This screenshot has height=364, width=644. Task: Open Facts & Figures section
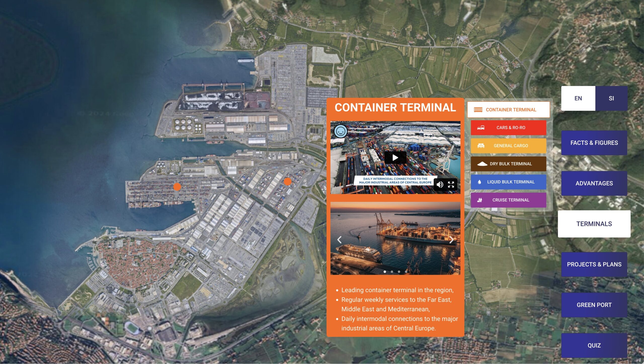coord(594,143)
